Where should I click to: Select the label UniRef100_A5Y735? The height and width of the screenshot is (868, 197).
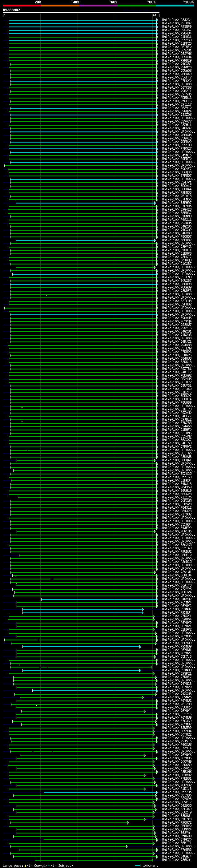[x=177, y=792]
